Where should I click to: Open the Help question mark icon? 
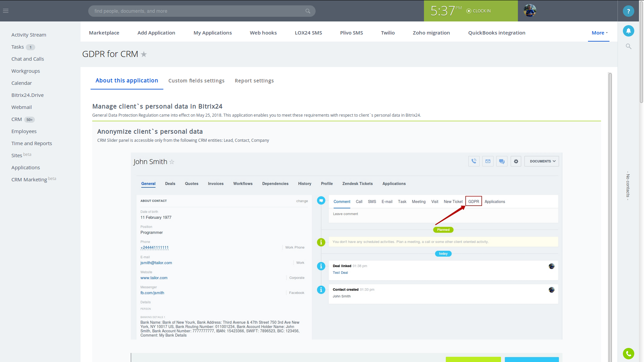pos(628,11)
